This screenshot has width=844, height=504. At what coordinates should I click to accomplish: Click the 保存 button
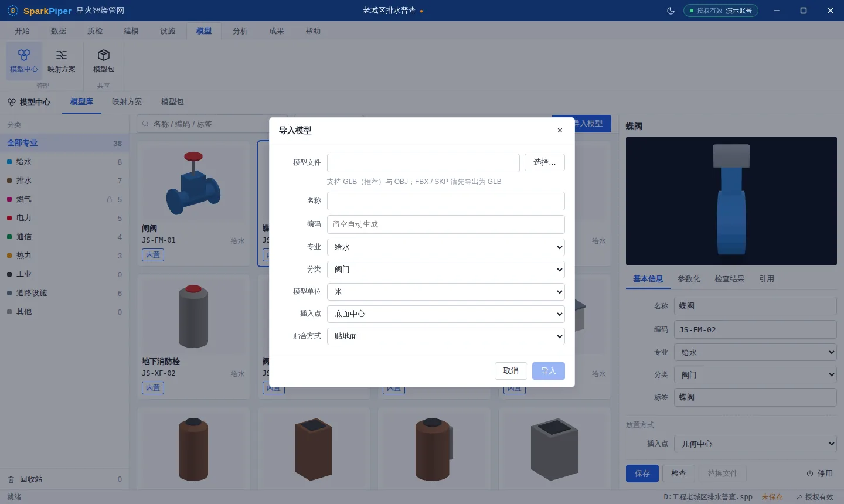click(x=642, y=474)
